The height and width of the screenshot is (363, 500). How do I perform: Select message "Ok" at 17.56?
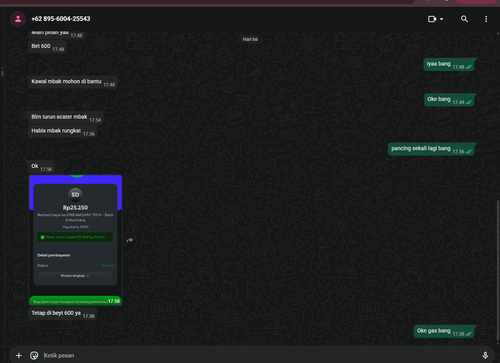tap(41, 167)
